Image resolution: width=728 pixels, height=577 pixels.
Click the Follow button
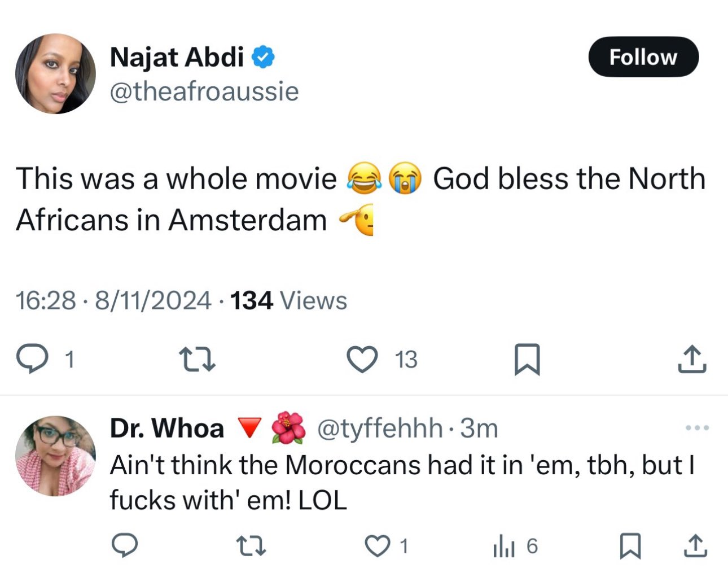(x=643, y=57)
